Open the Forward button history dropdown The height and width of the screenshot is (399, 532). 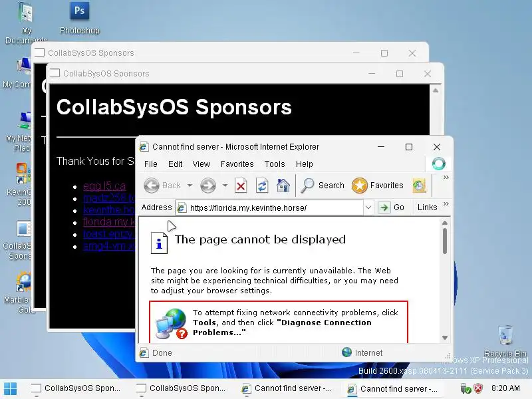pos(225,186)
